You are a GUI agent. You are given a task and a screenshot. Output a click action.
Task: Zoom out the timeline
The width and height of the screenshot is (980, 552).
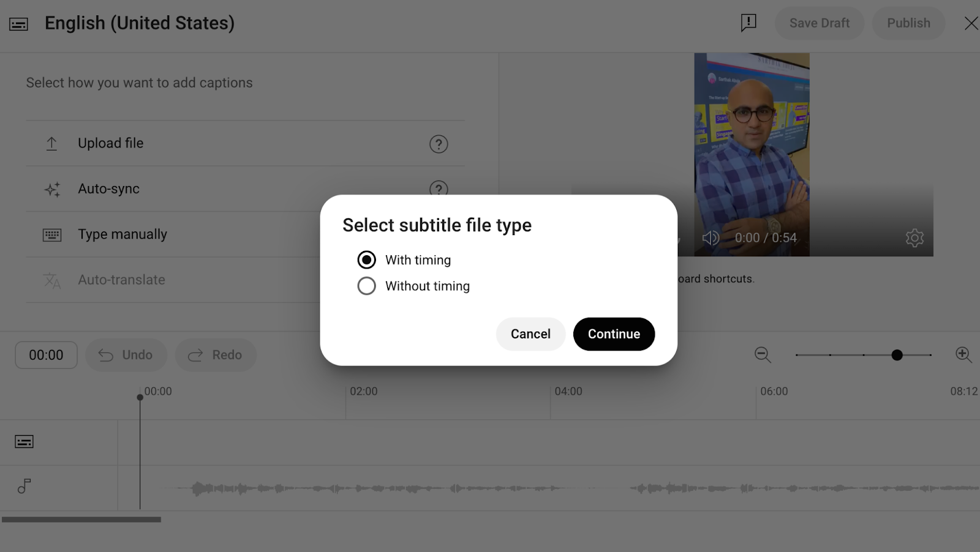763,355
